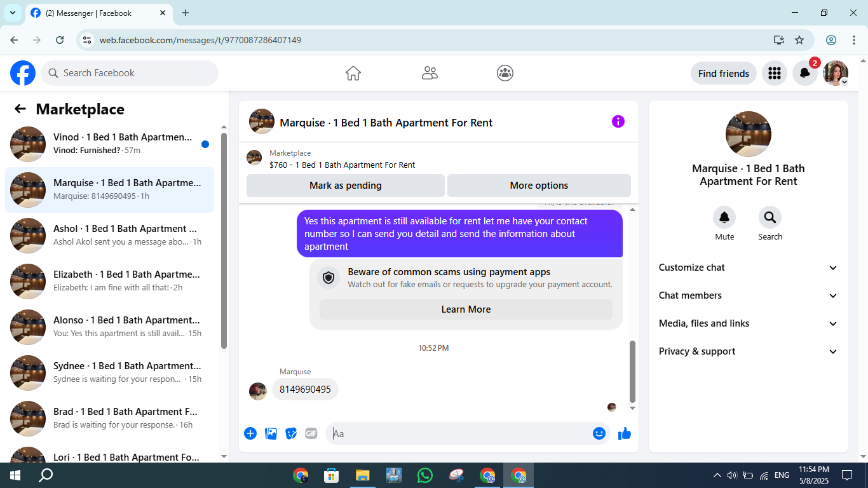Click the conversation list scrollbar
Screen dimensions: 868x488
[224, 240]
